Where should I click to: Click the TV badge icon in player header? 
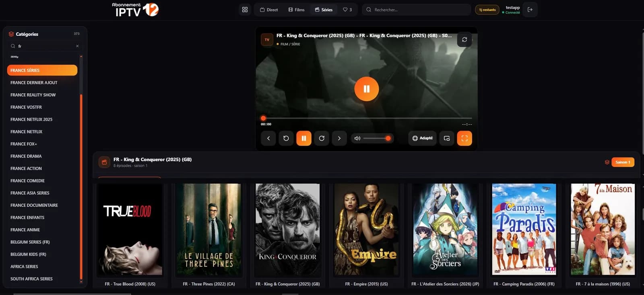tap(267, 39)
